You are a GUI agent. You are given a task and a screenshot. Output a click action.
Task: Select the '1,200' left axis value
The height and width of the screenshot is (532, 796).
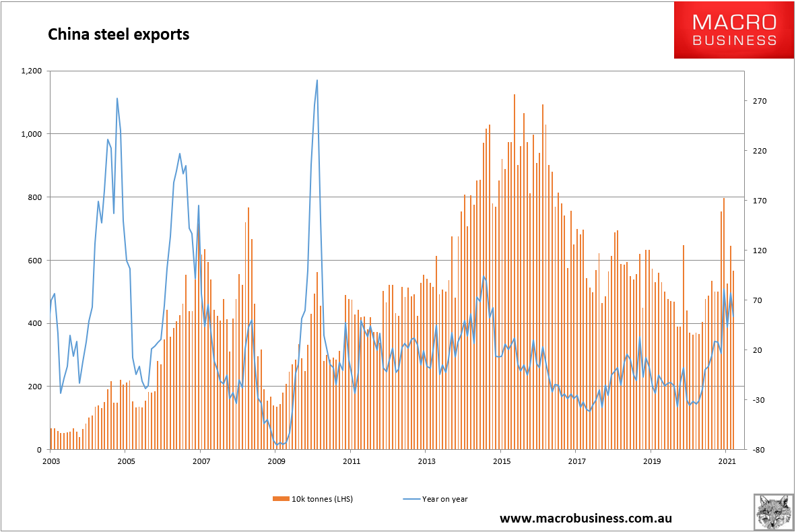click(x=32, y=71)
